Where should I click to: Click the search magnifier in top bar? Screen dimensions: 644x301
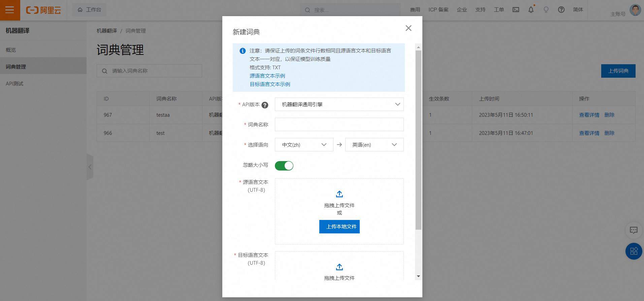click(x=307, y=10)
